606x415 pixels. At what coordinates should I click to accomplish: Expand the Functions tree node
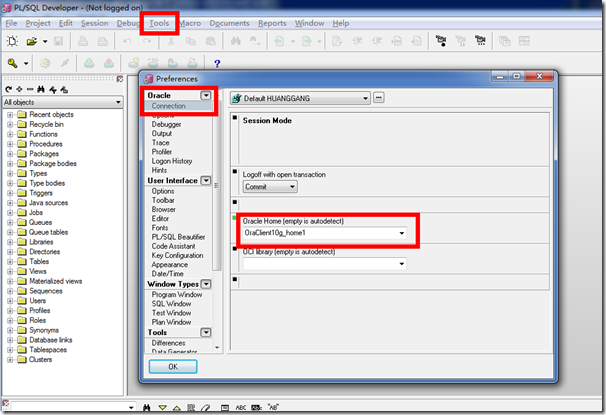[9, 134]
